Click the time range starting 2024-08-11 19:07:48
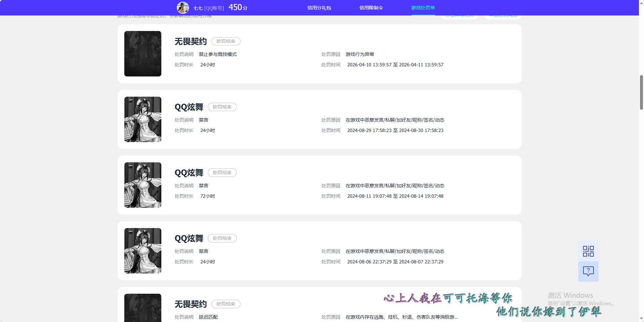The height and width of the screenshot is (322, 644). (x=395, y=196)
